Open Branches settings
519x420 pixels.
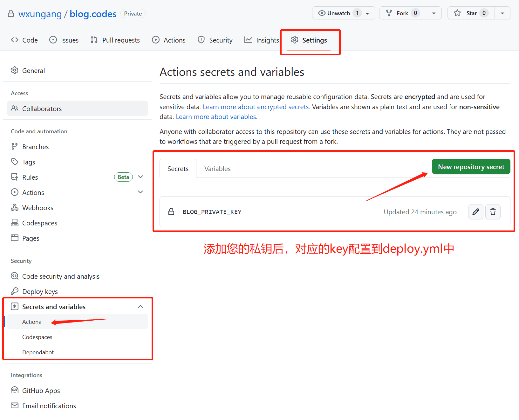[x=78, y=147]
